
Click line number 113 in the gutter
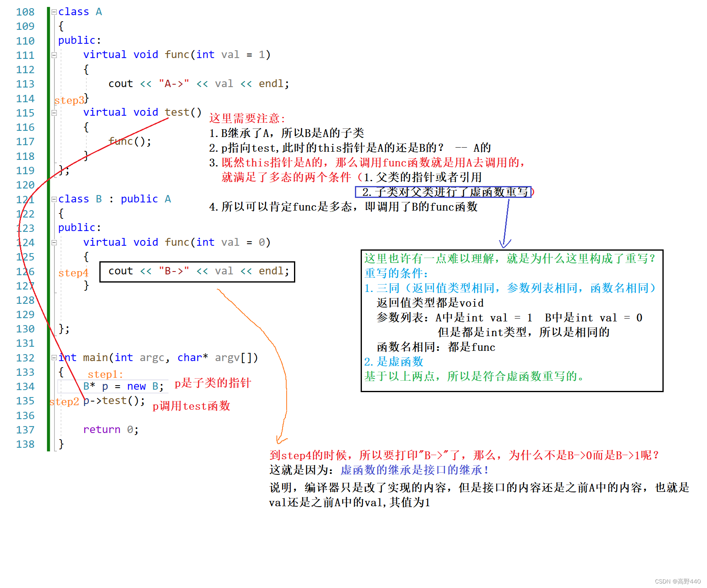pos(25,84)
